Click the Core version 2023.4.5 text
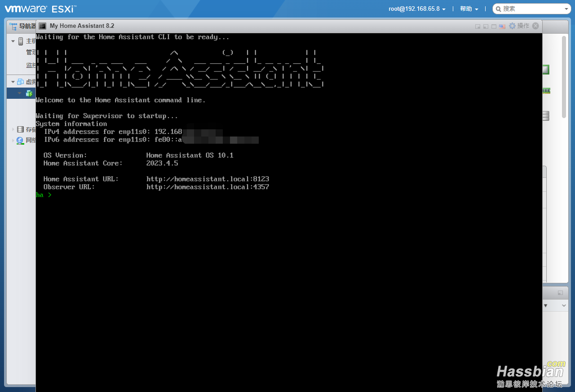 pos(162,163)
